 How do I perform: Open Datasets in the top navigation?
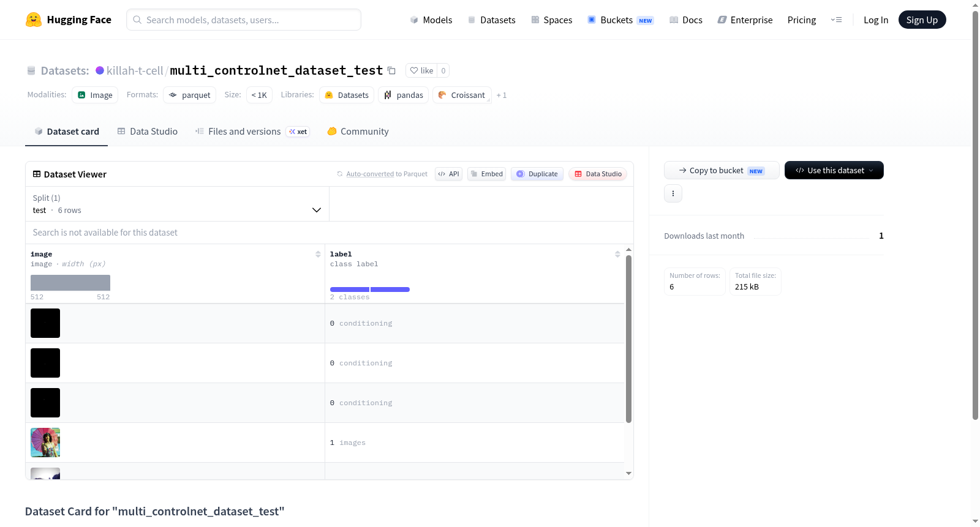(491, 20)
